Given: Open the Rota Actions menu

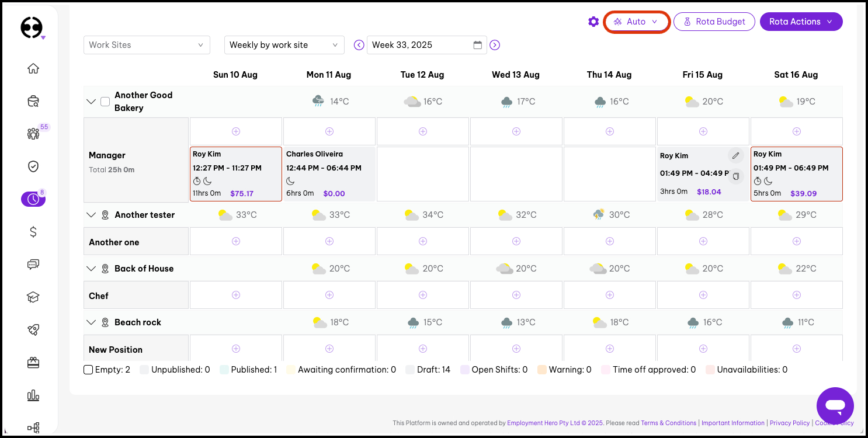Looking at the screenshot, I should (x=801, y=22).
